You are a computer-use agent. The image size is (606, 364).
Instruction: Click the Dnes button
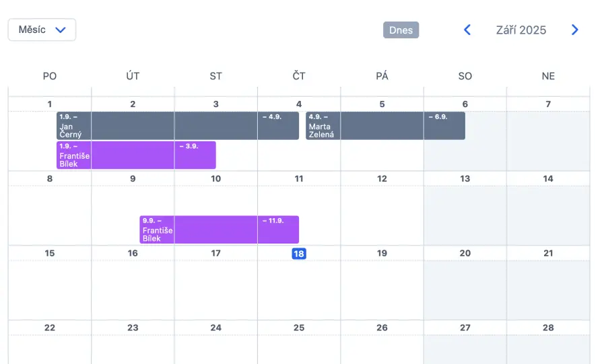[x=401, y=30]
